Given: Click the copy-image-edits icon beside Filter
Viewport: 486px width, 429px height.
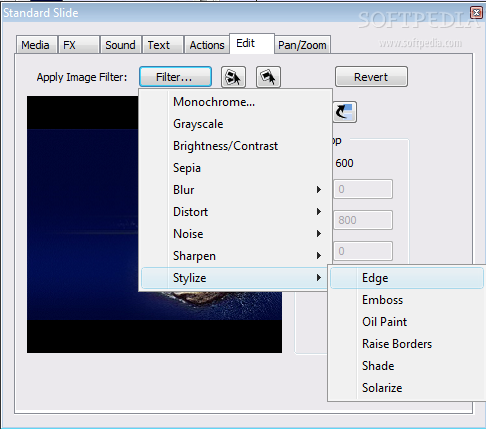Looking at the screenshot, I should pyautogui.click(x=233, y=77).
